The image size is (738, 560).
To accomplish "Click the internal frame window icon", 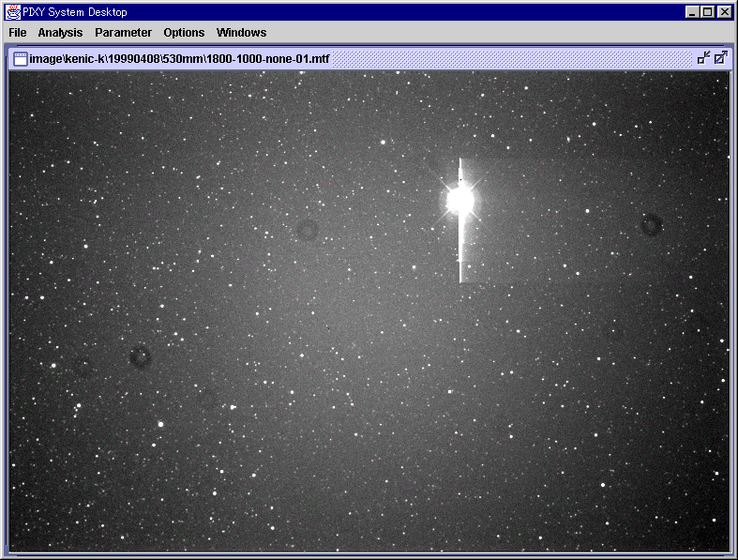I will pyautogui.click(x=21, y=59).
